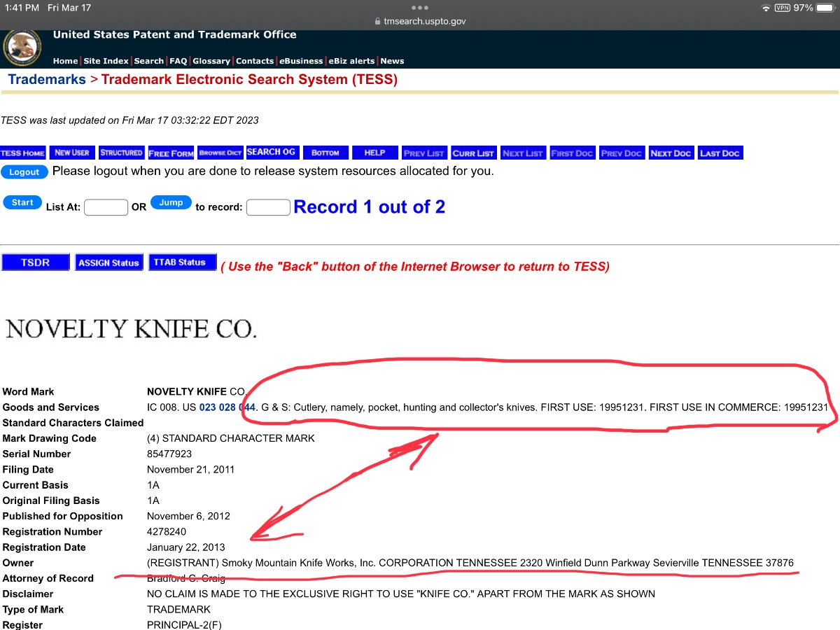The width and height of the screenshot is (840, 630).
Task: Click the Prev Doc button
Action: pos(622,153)
